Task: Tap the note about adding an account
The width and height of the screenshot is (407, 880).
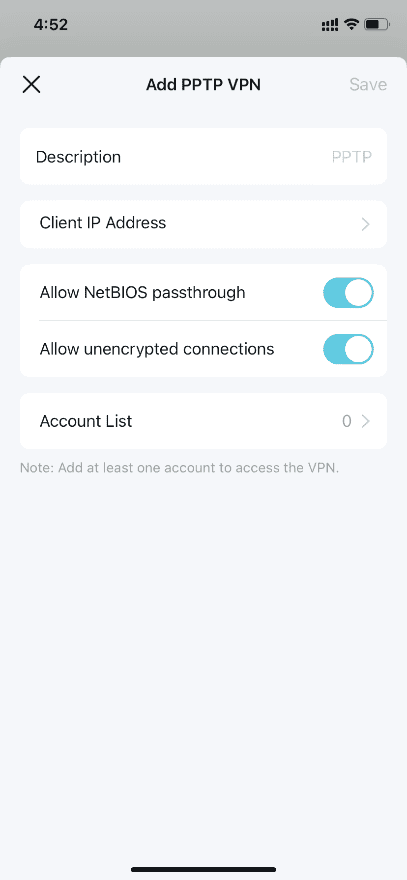Action: point(180,468)
